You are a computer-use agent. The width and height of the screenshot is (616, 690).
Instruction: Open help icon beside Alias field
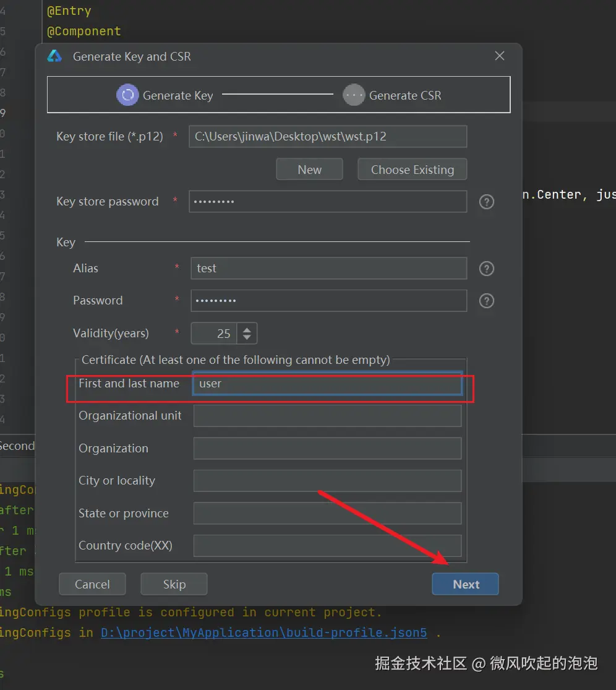coord(486,269)
